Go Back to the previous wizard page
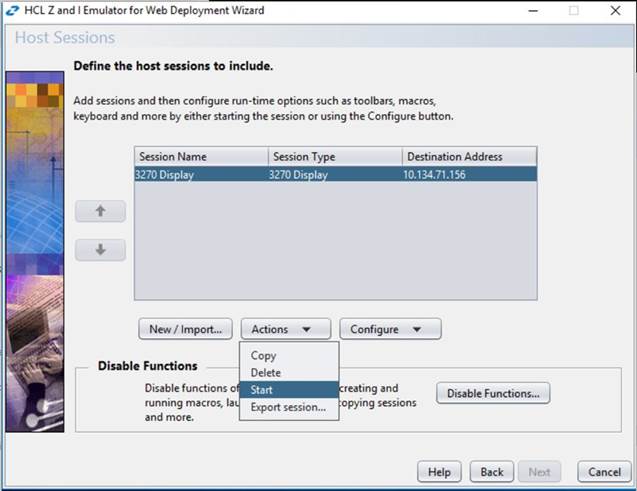This screenshot has width=637, height=491. click(492, 472)
